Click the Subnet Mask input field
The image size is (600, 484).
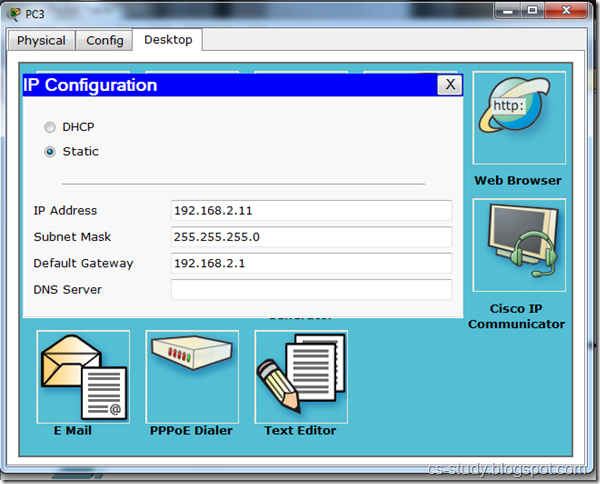pyautogui.click(x=311, y=237)
